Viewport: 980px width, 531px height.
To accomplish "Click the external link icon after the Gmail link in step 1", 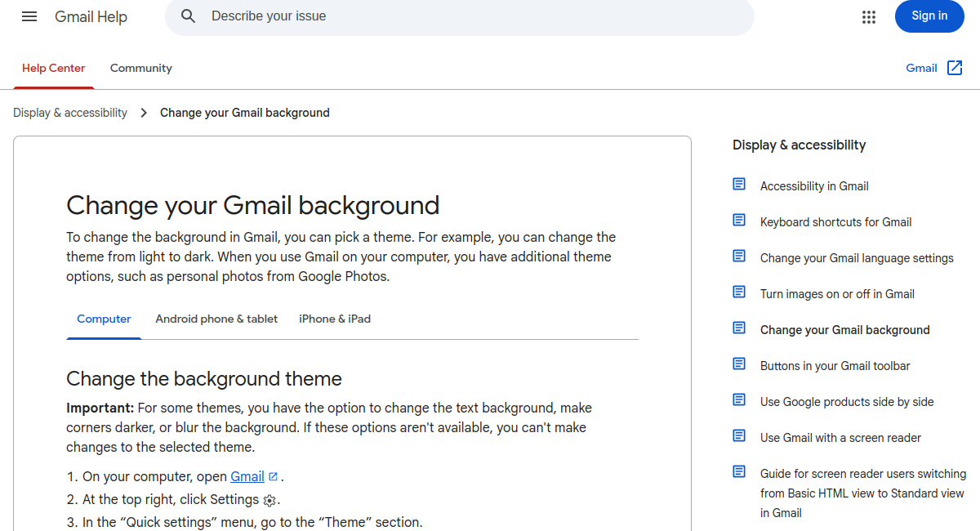I will pyautogui.click(x=273, y=476).
